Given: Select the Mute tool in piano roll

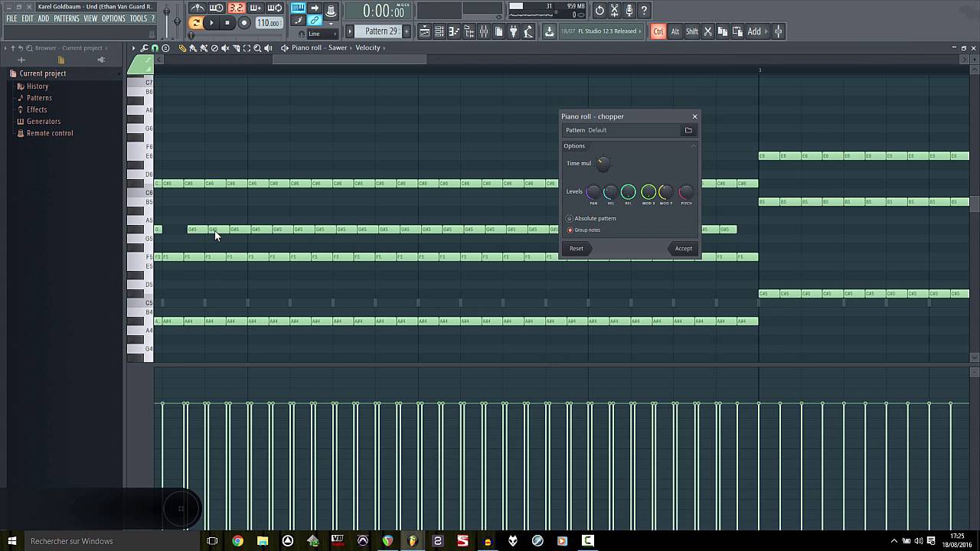Looking at the screenshot, I should tap(225, 48).
